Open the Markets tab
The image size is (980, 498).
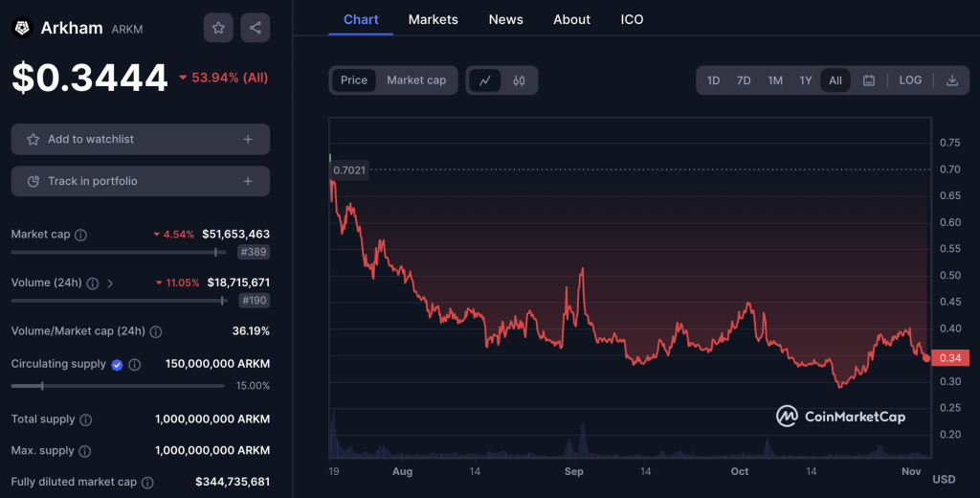(434, 19)
